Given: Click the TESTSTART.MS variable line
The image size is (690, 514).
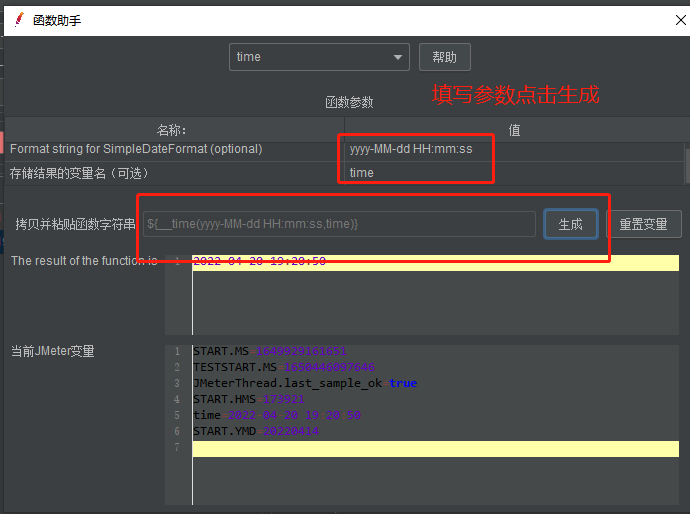Looking at the screenshot, I should [284, 367].
